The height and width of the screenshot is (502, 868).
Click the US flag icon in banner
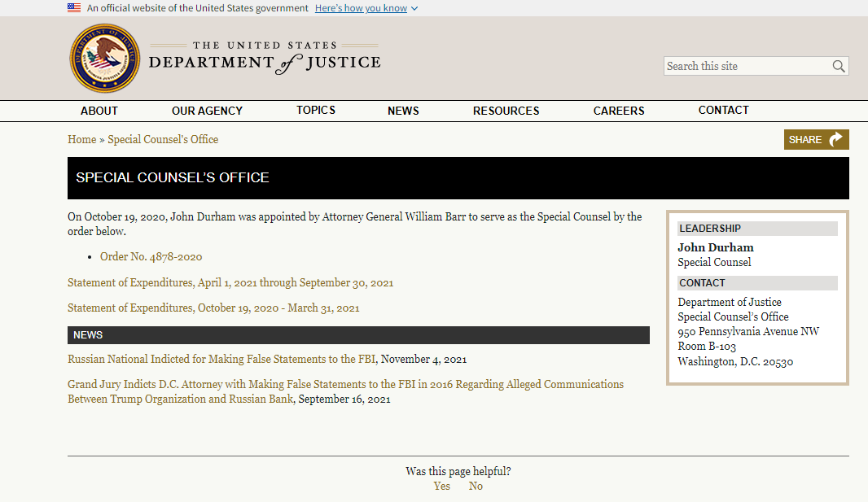click(74, 8)
